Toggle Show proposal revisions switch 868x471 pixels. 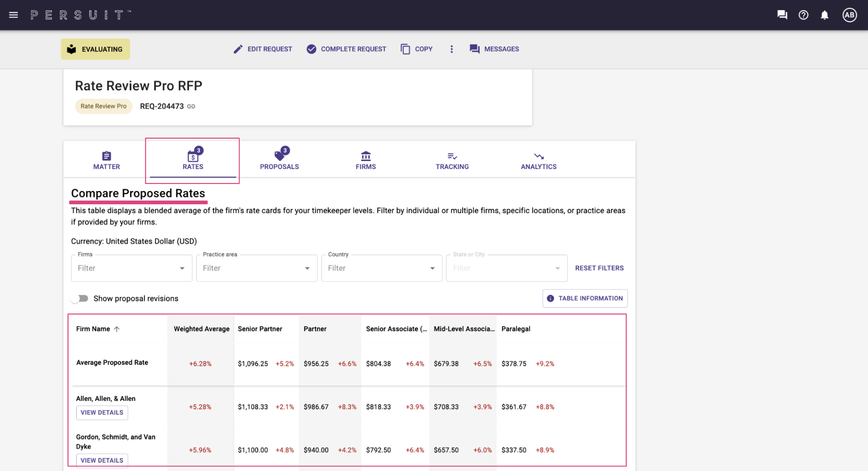point(80,298)
